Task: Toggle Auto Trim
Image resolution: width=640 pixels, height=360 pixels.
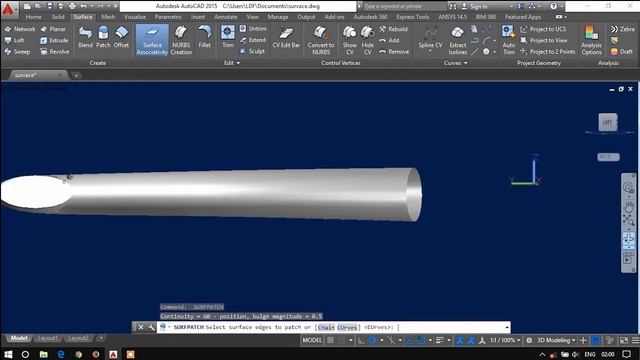Action: 509,40
